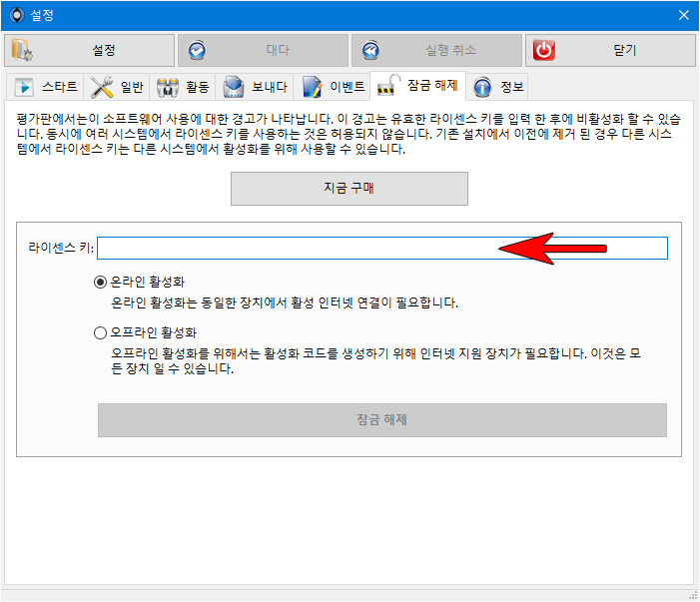
Task: Click the 지금 구매 button
Action: tap(350, 189)
